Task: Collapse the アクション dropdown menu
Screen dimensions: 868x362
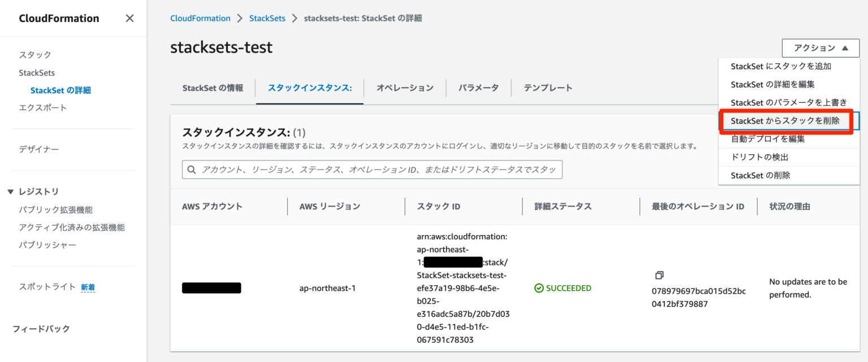Action: [819, 48]
